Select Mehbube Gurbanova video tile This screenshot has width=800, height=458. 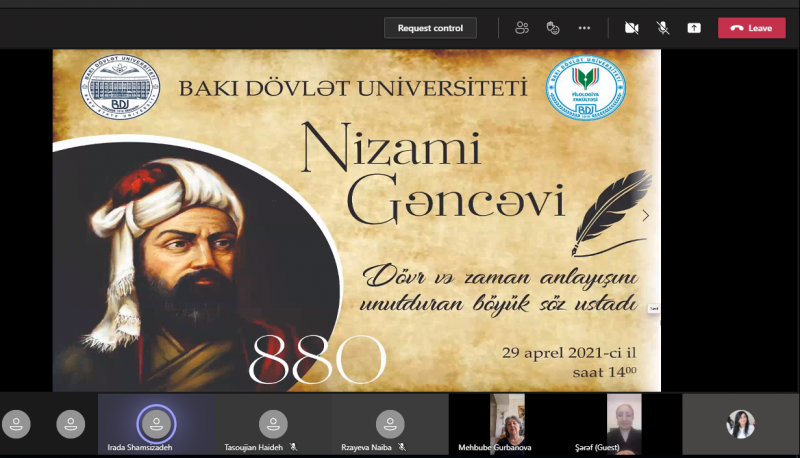(x=507, y=424)
